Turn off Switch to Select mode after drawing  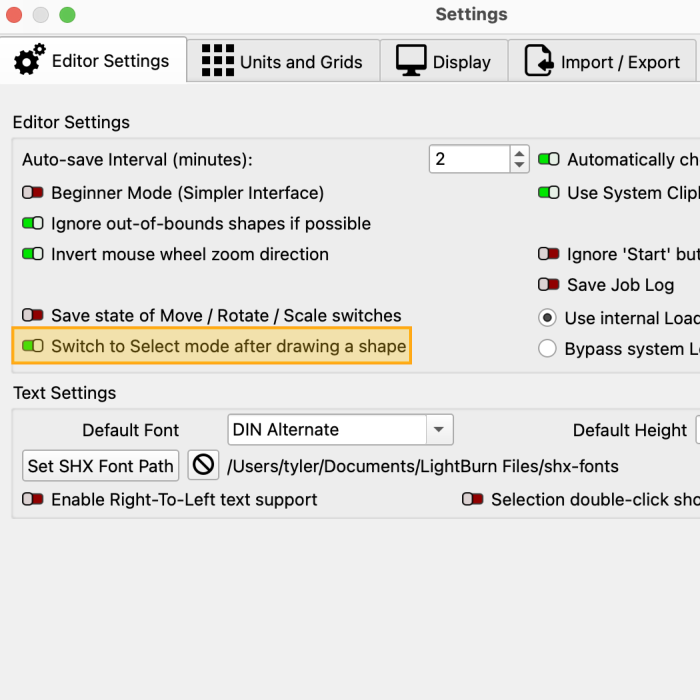tap(33, 346)
